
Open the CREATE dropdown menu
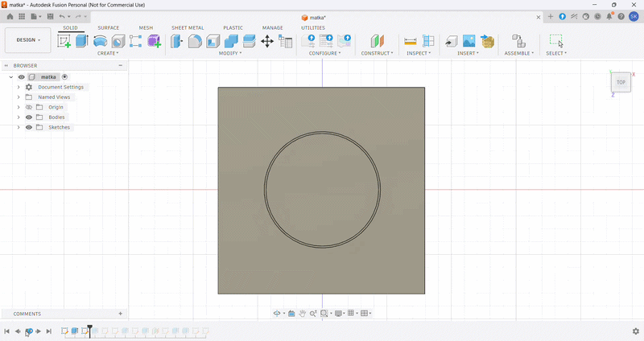pos(108,53)
